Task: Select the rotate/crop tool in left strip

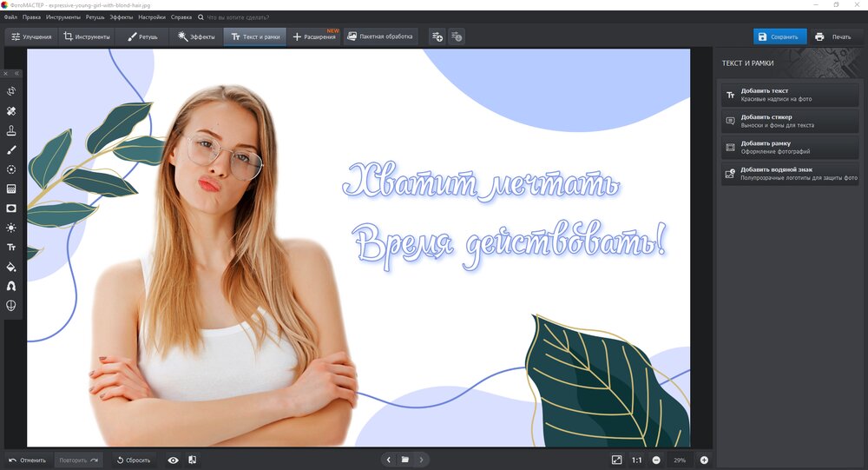Action: tap(11, 91)
